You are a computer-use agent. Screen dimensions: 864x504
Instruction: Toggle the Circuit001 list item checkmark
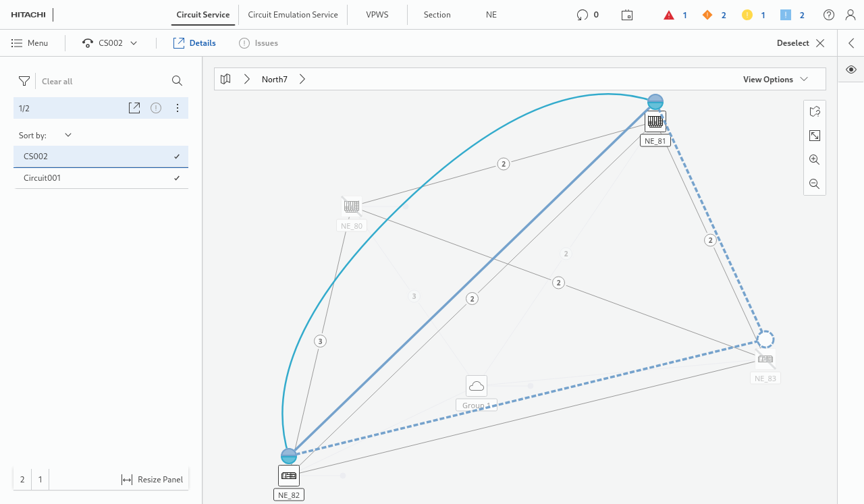click(x=177, y=178)
